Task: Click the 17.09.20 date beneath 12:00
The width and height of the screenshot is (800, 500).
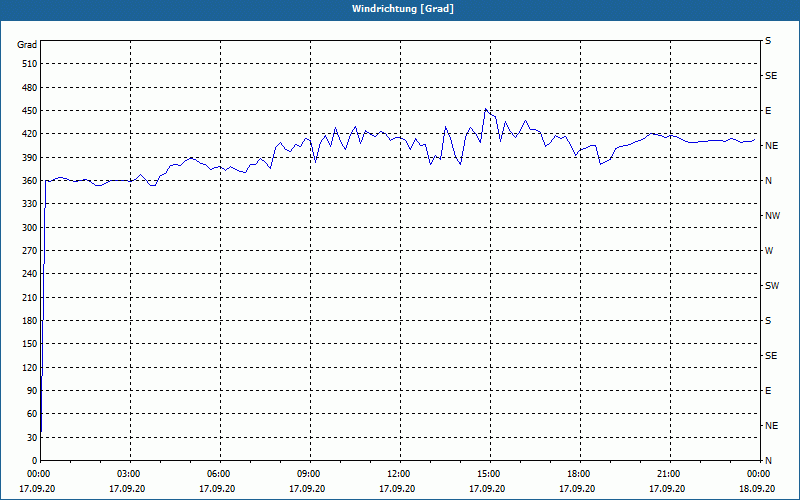Action: point(397,489)
